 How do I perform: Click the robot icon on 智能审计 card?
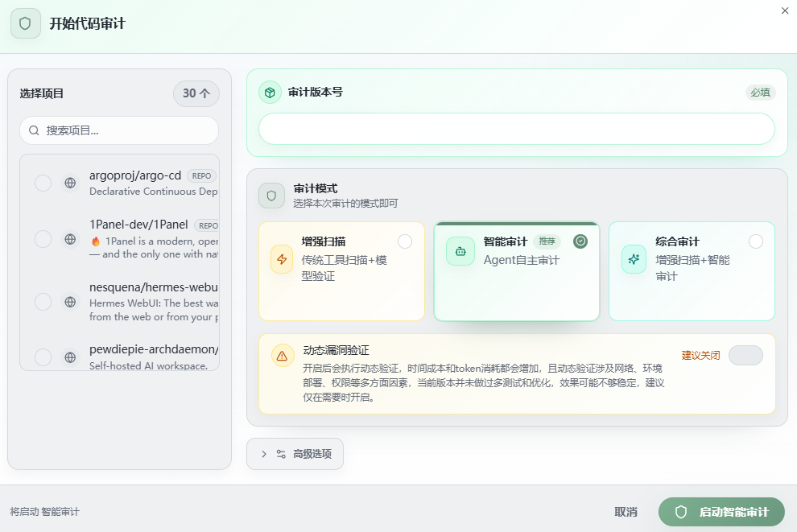pos(460,251)
